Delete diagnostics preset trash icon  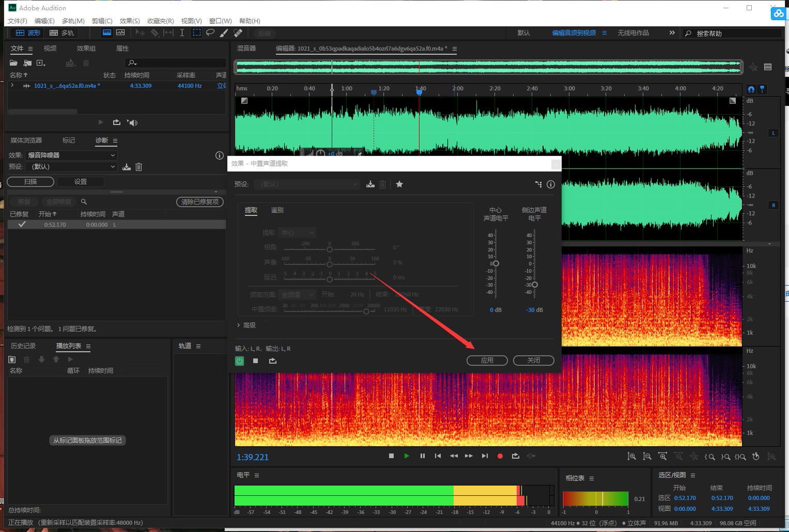coord(139,167)
